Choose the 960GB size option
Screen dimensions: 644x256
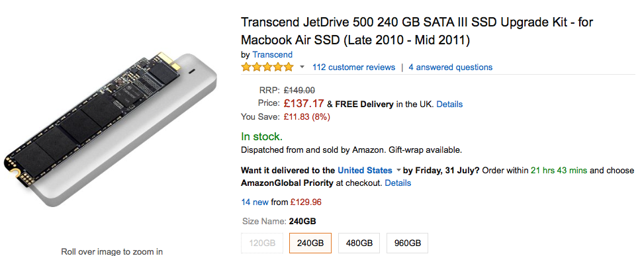408,243
